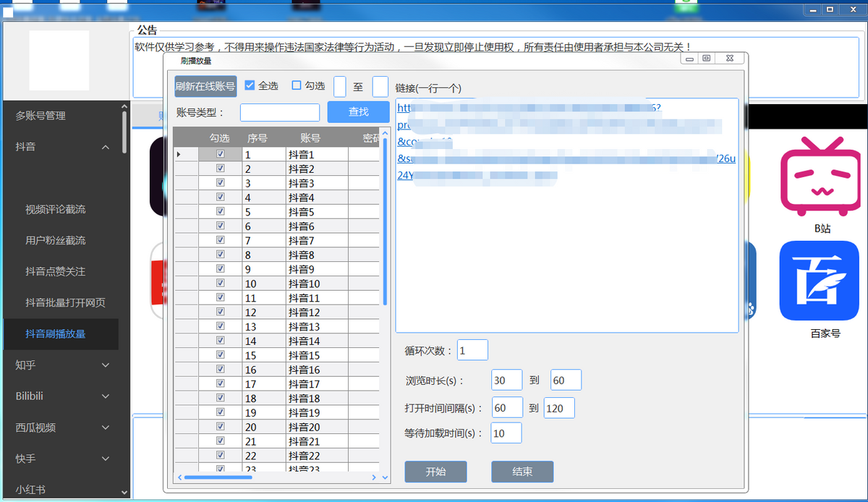This screenshot has width=868, height=502.
Task: Minimize the 刷播放量 dialog window
Action: (x=690, y=59)
